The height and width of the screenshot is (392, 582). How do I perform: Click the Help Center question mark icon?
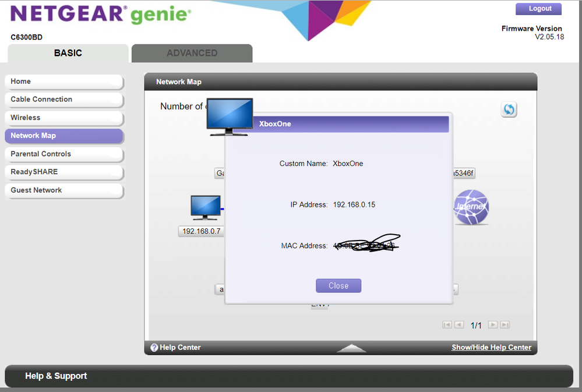[x=154, y=348]
